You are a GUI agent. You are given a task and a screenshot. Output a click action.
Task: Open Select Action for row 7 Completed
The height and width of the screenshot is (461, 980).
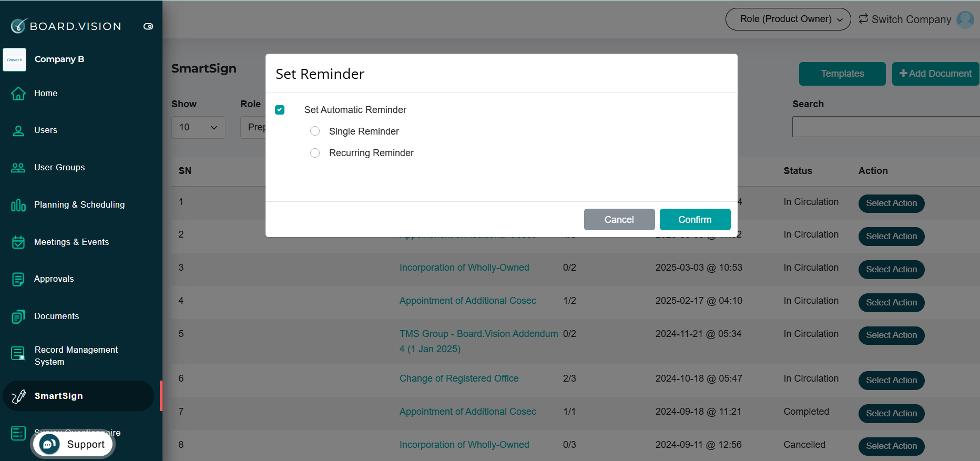click(x=892, y=414)
